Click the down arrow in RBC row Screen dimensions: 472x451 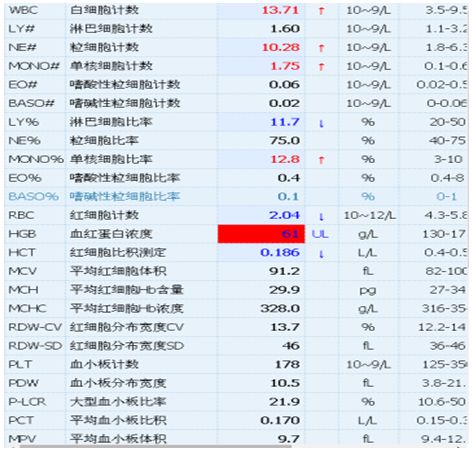click(x=321, y=217)
